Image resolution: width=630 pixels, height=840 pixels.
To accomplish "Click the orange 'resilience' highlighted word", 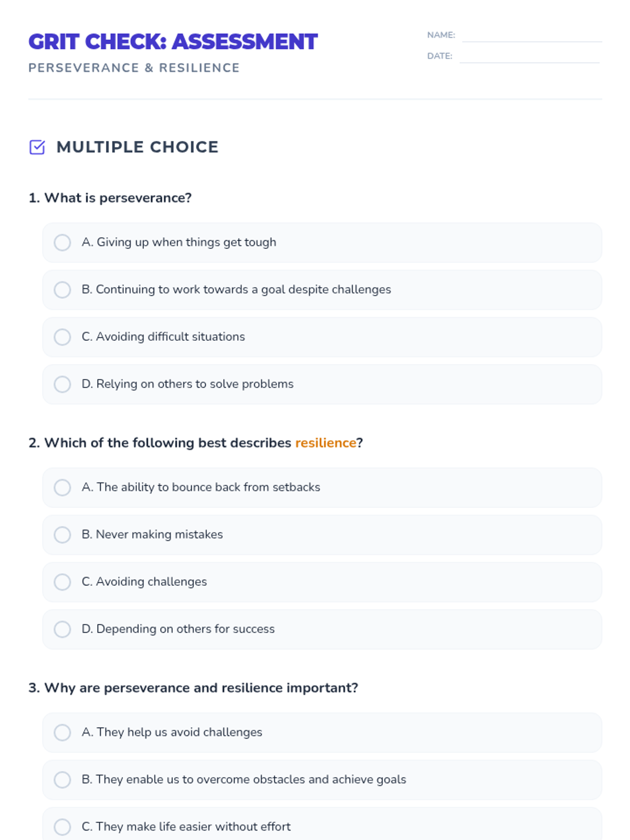I will 325,443.
